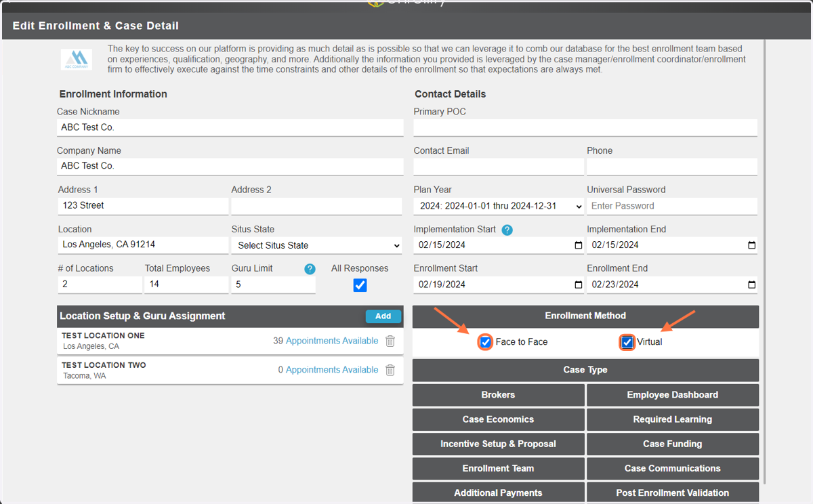Open Guru Limit help icon

pos(310,269)
